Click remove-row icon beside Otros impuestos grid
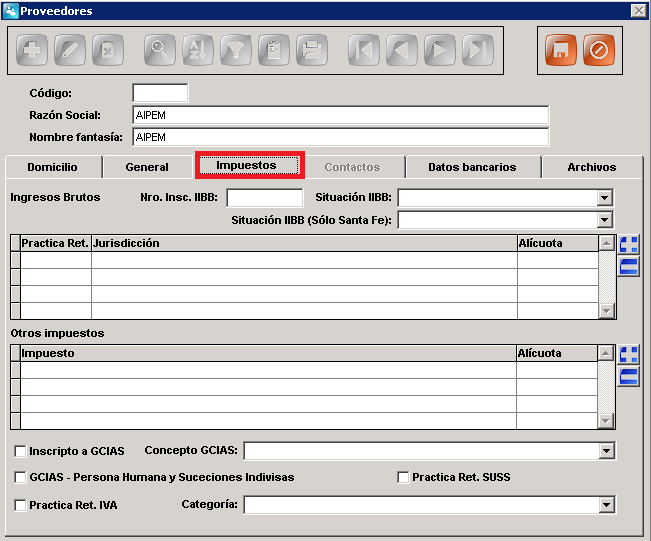The image size is (651, 541). [629, 377]
